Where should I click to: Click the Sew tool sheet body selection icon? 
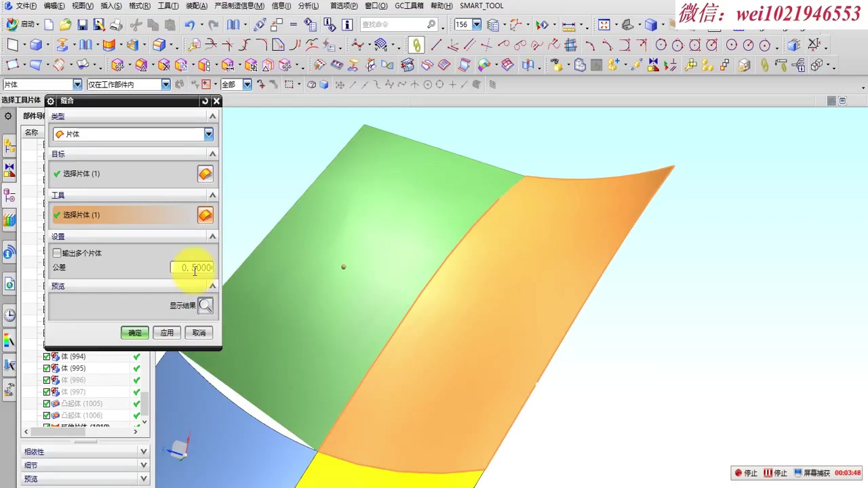[x=205, y=215]
